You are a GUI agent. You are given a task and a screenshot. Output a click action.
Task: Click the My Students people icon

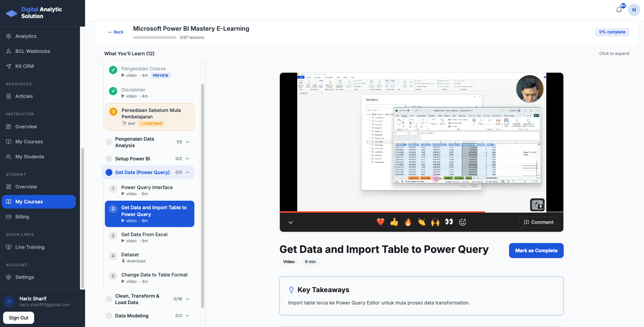pyautogui.click(x=9, y=157)
